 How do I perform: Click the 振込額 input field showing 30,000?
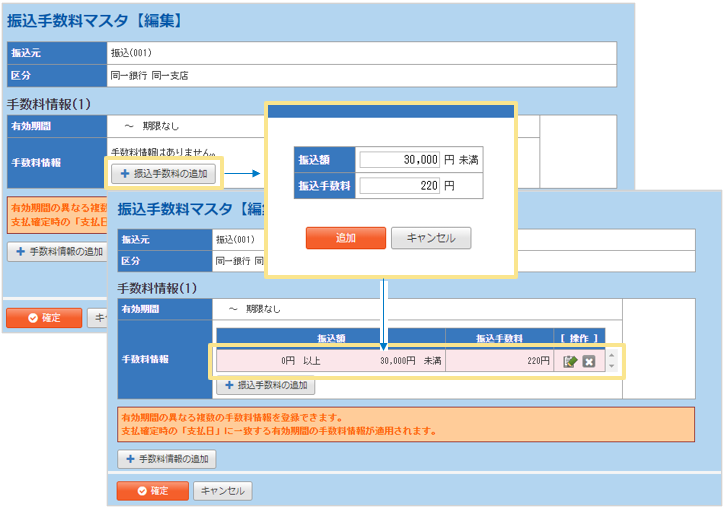pyautogui.click(x=400, y=159)
